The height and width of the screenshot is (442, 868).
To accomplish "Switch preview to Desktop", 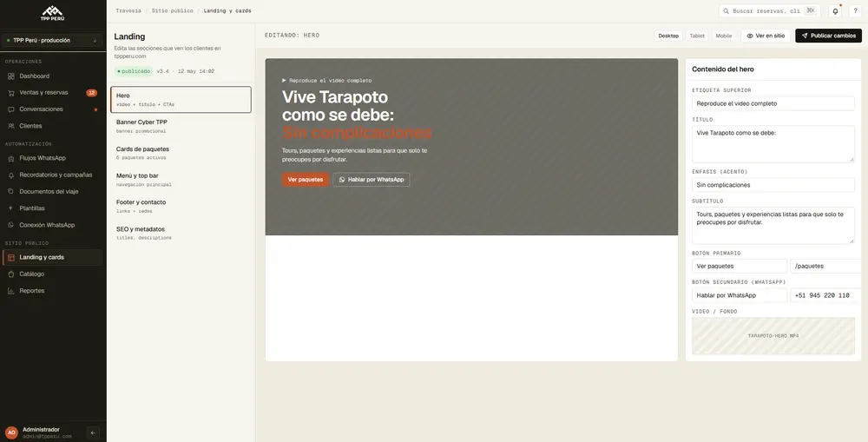I will pyautogui.click(x=668, y=36).
